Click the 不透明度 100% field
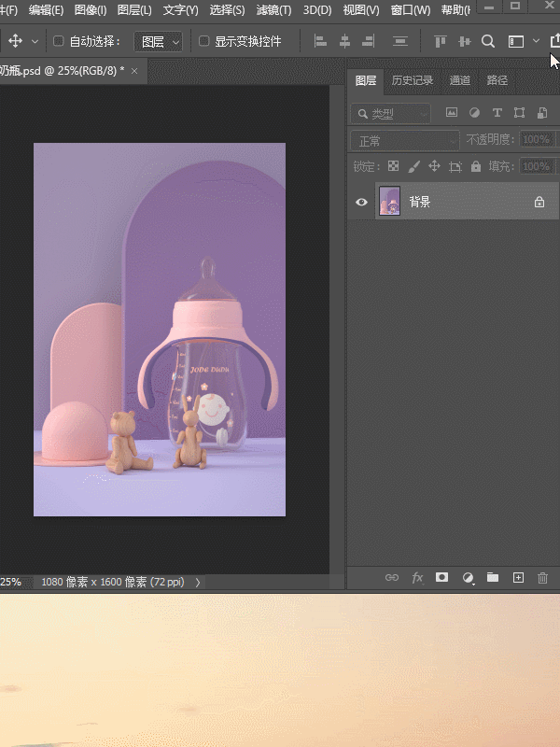 pos(537,139)
